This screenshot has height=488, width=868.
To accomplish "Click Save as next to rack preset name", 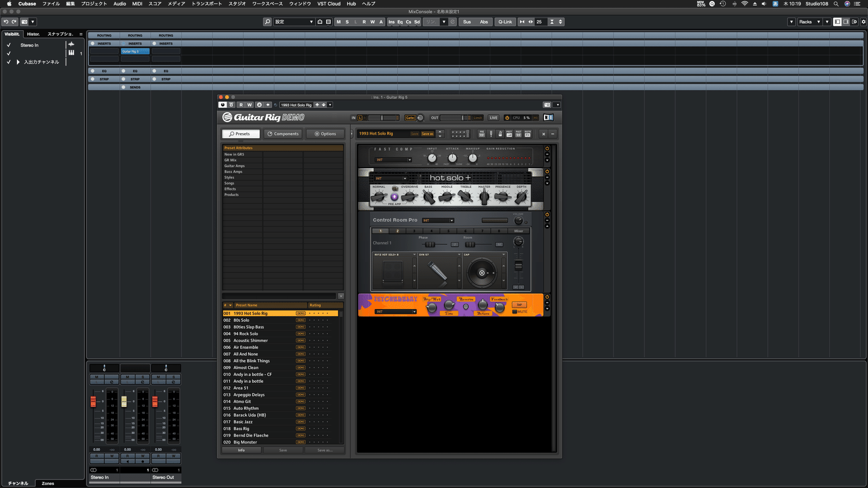I will (427, 134).
